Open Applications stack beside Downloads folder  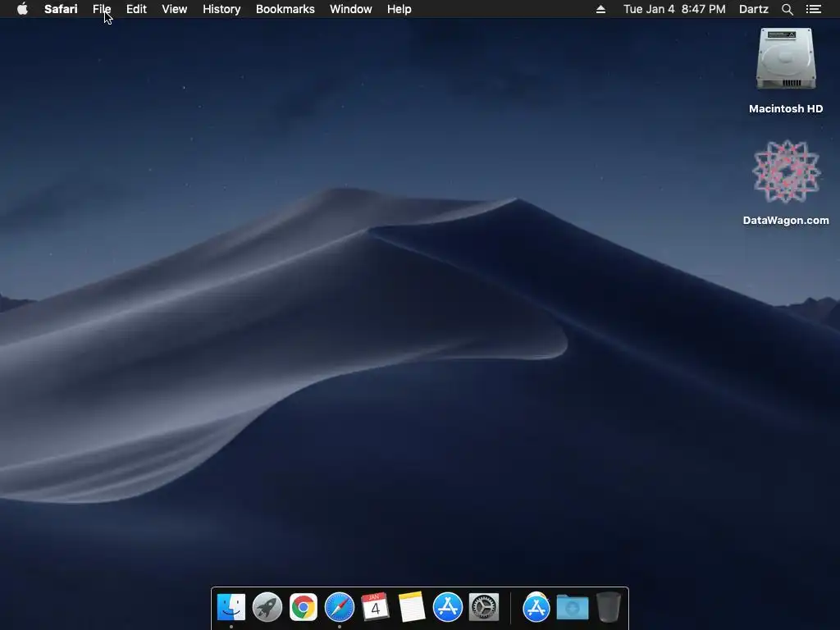(536, 608)
